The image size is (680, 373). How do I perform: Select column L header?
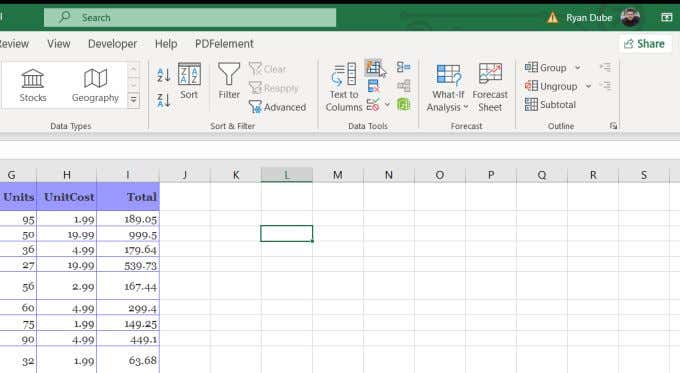click(286, 175)
